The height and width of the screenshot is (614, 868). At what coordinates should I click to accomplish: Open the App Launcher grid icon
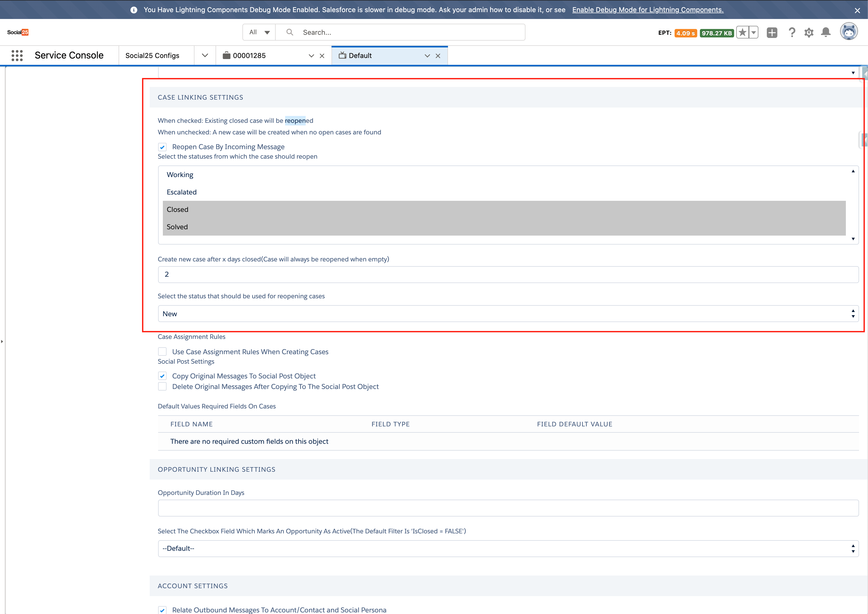pos(17,56)
